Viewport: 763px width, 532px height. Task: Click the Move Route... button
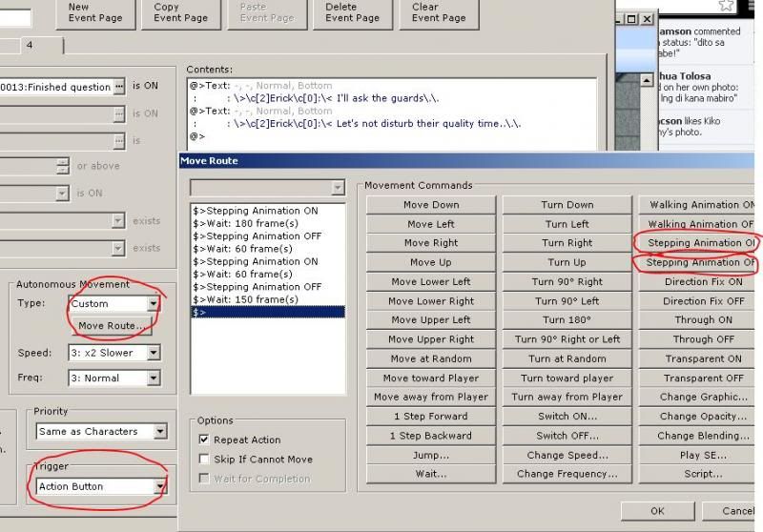113,326
